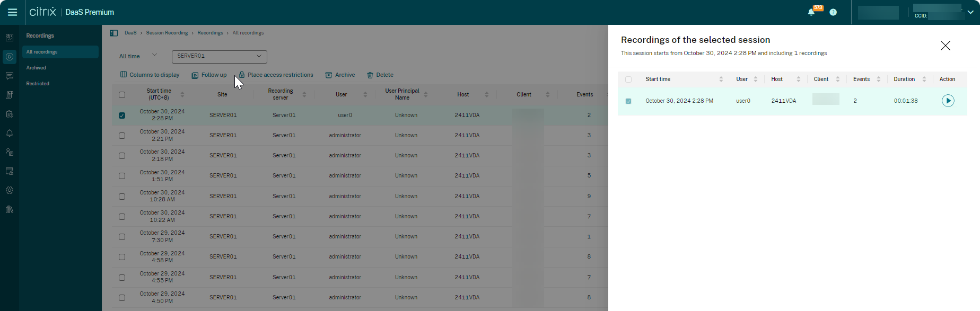Click the Columns to display button
980x311 pixels.
(x=150, y=75)
